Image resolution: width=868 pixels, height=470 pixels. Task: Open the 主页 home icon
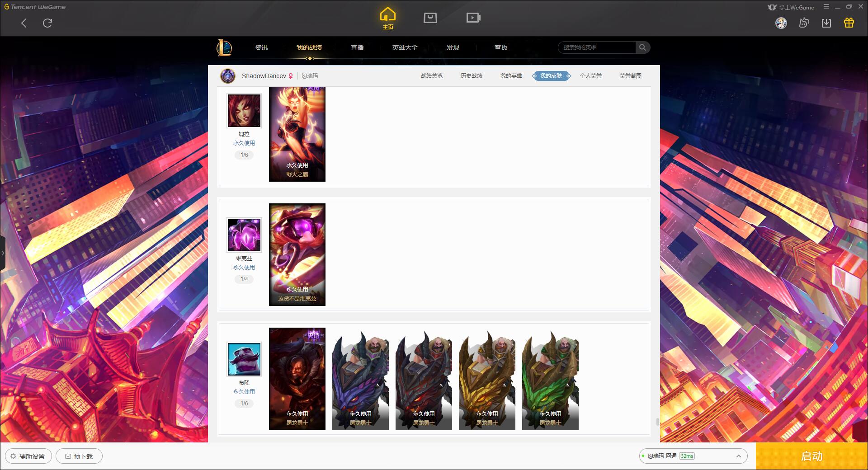pos(388,19)
